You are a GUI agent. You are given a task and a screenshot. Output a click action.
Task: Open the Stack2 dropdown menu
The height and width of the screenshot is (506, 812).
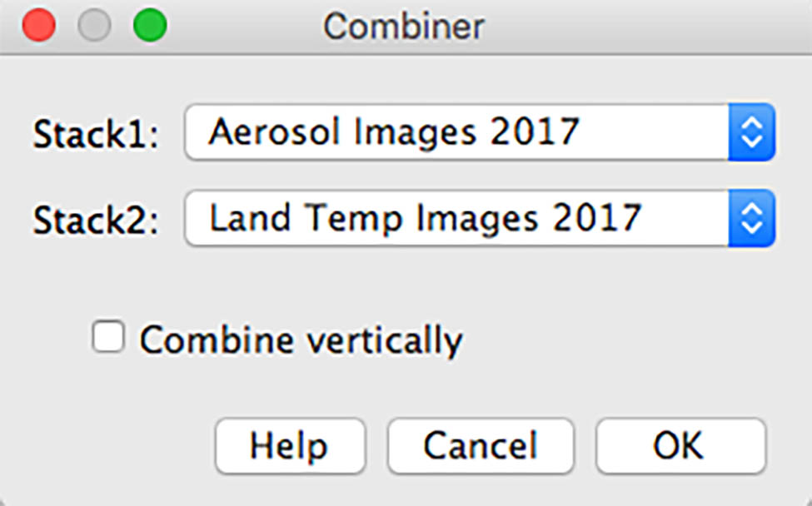tap(456, 219)
